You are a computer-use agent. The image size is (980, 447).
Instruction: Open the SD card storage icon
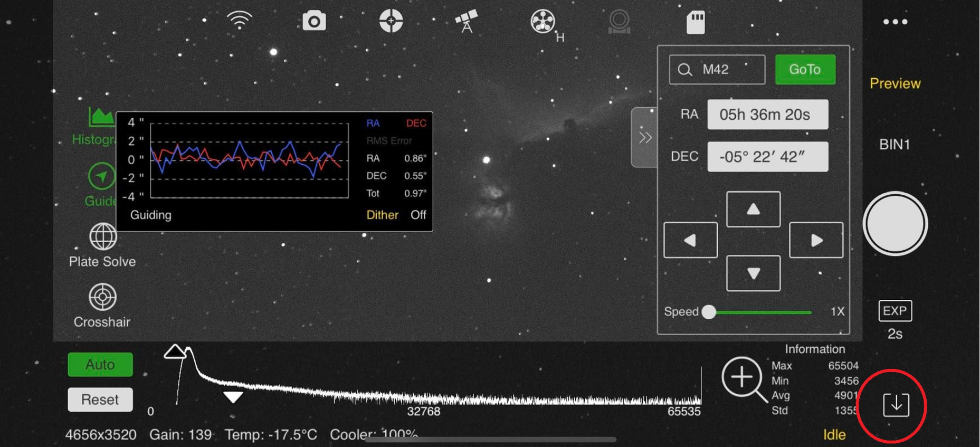tap(696, 22)
